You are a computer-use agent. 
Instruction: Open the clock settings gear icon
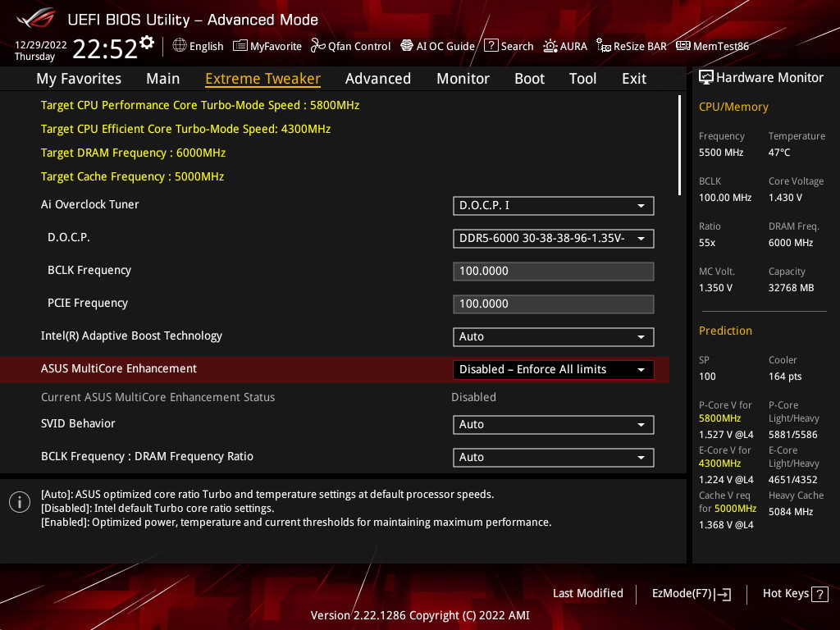[x=147, y=43]
